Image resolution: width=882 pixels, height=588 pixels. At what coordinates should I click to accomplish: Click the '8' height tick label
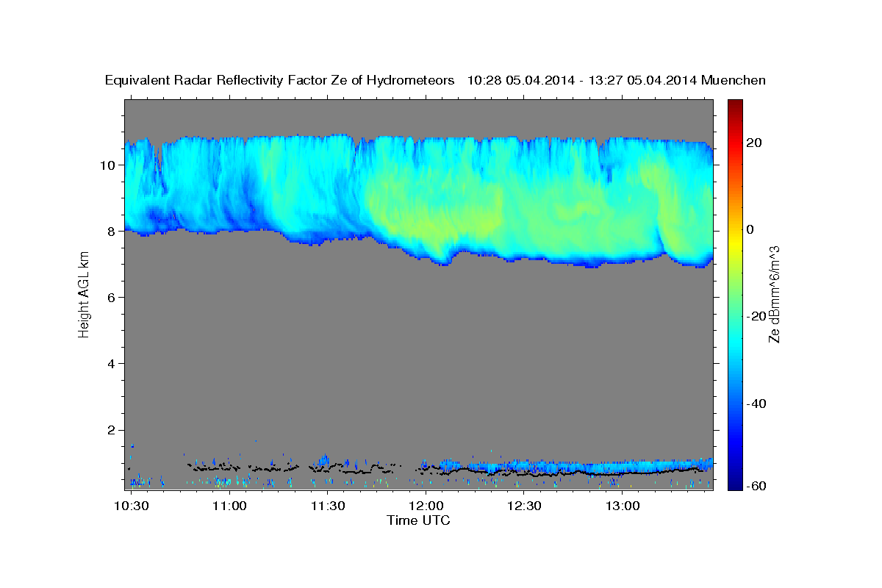[x=113, y=231]
